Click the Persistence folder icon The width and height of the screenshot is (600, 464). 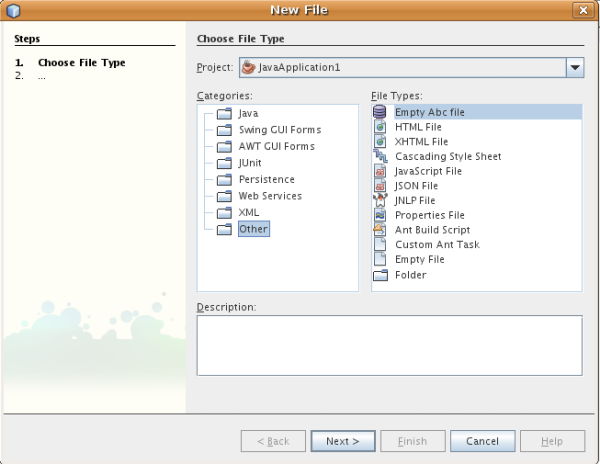(x=224, y=179)
